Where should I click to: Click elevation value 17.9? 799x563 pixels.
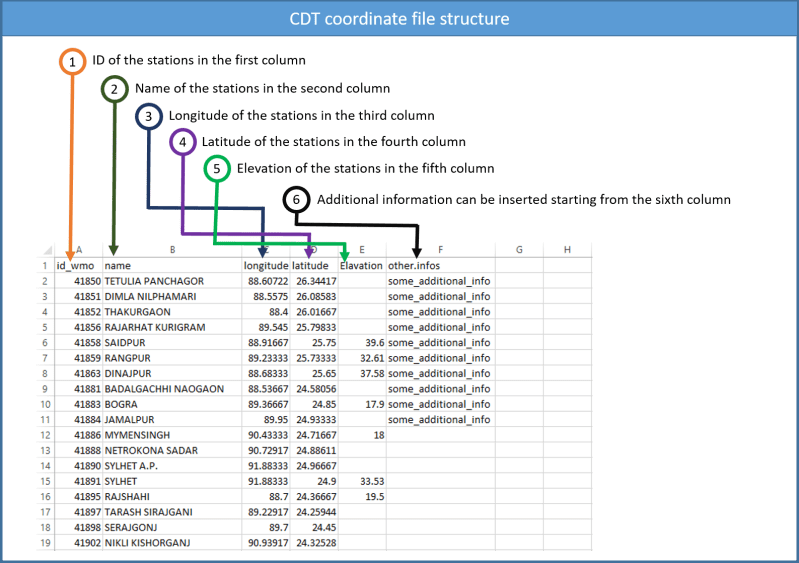362,405
